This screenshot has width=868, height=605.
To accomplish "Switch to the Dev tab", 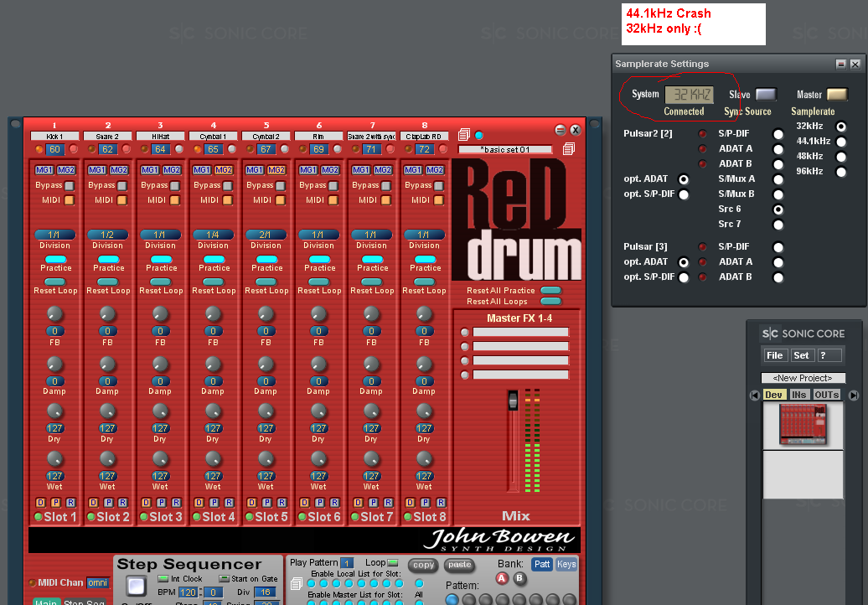I will click(x=773, y=395).
